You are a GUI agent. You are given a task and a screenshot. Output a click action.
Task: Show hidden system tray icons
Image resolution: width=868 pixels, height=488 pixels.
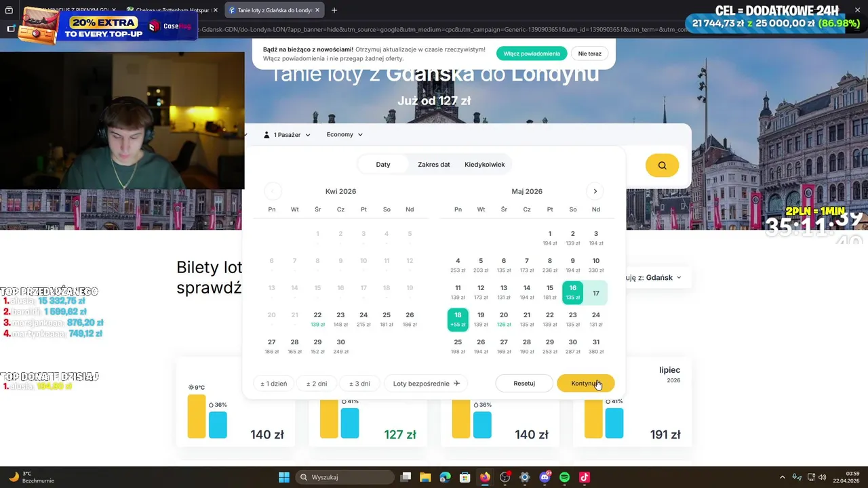[782, 477]
